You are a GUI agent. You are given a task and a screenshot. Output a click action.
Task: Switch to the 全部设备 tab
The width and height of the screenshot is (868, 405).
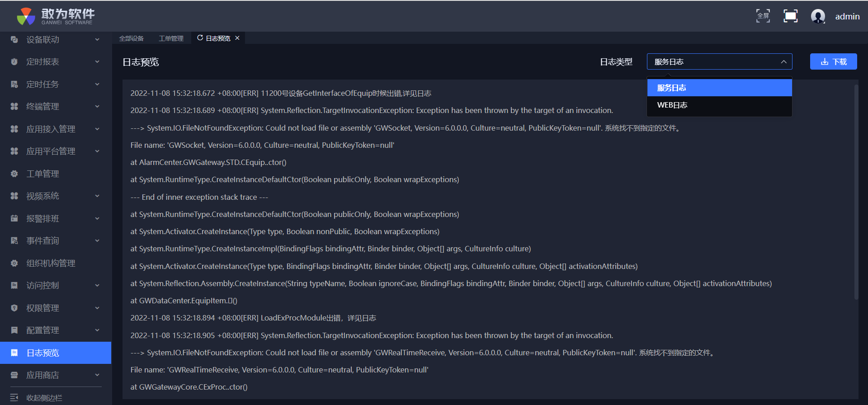(132, 38)
